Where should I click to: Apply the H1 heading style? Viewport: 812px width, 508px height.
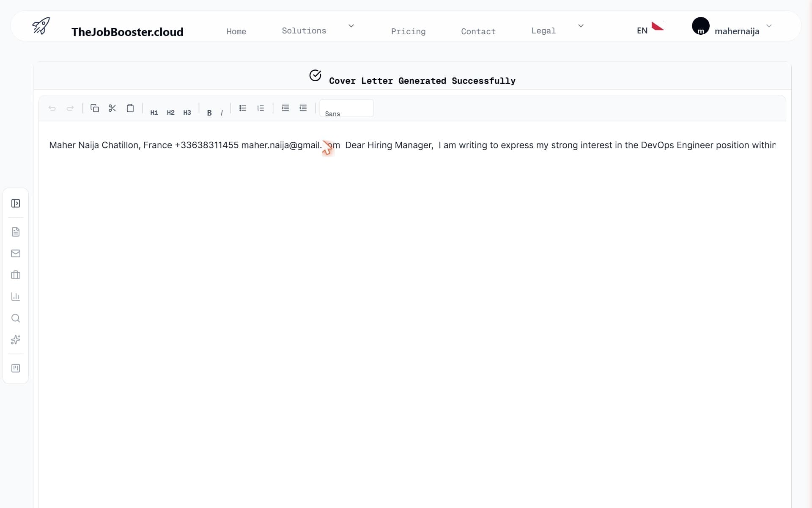[154, 113]
